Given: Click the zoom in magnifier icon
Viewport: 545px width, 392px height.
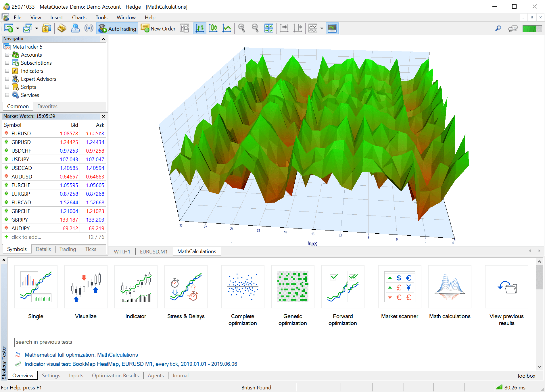Looking at the screenshot, I should point(241,28).
